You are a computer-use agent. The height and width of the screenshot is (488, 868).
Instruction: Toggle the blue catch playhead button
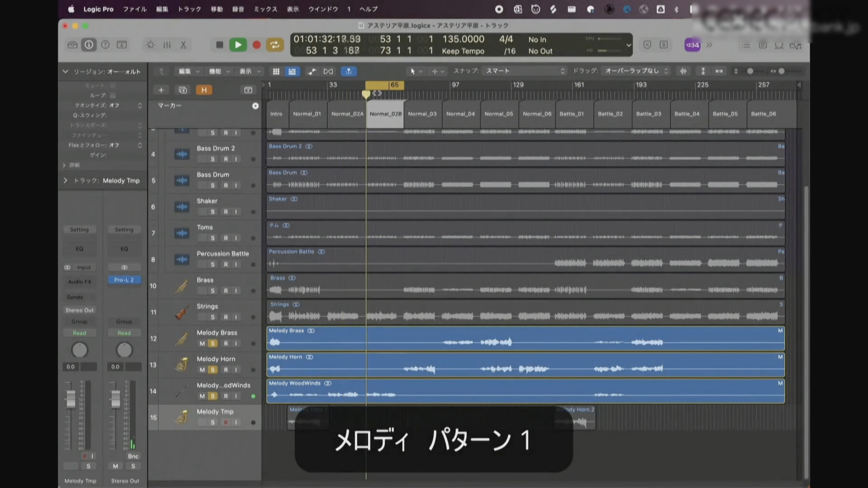pyautogui.click(x=348, y=71)
